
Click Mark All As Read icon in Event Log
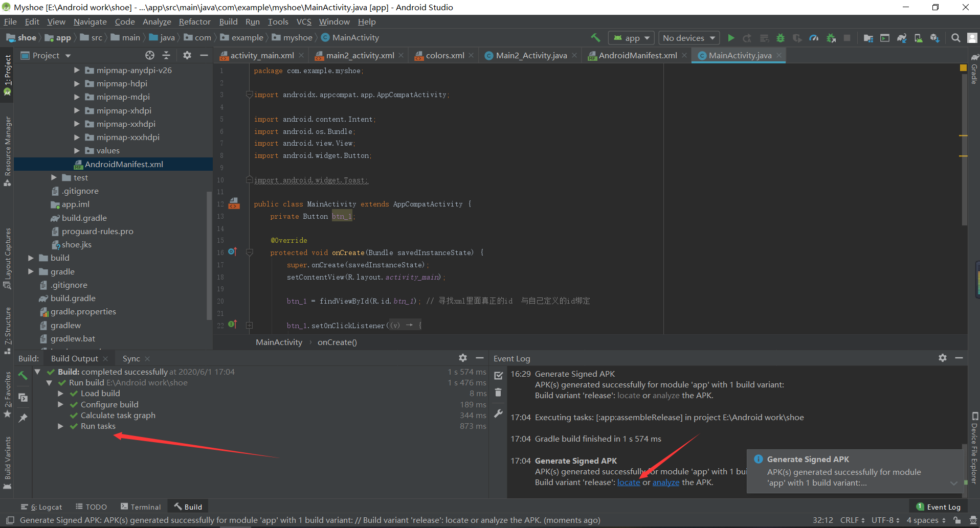pos(499,376)
